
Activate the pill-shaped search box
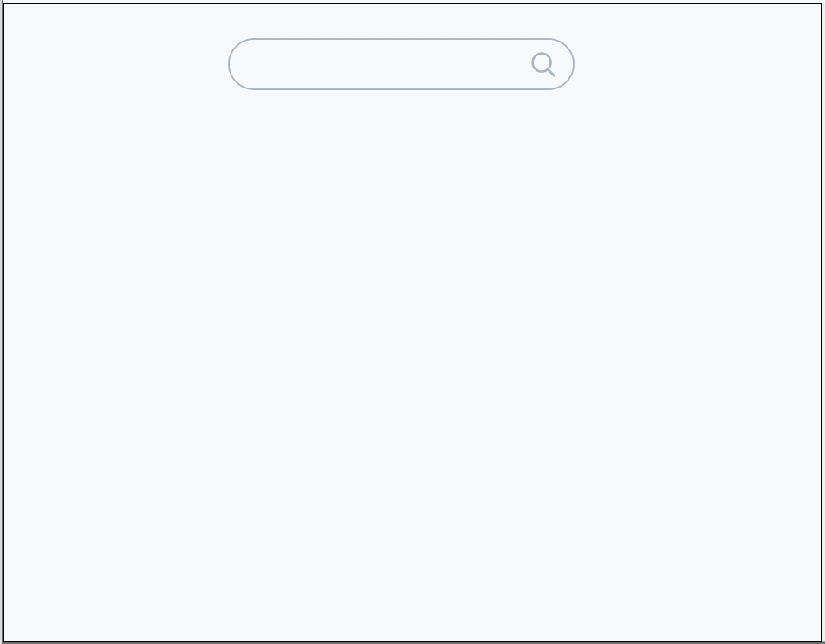[x=401, y=64]
